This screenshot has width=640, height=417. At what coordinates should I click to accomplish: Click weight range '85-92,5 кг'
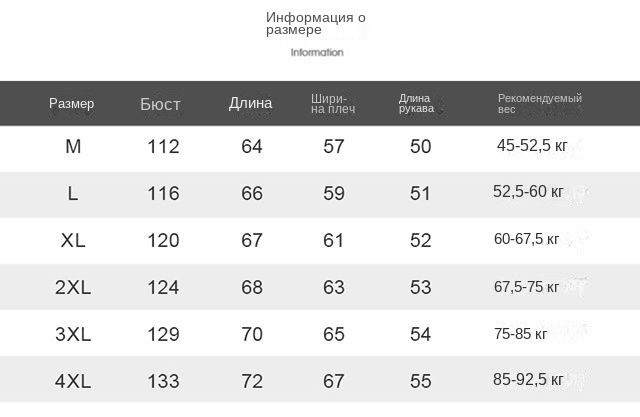528,379
